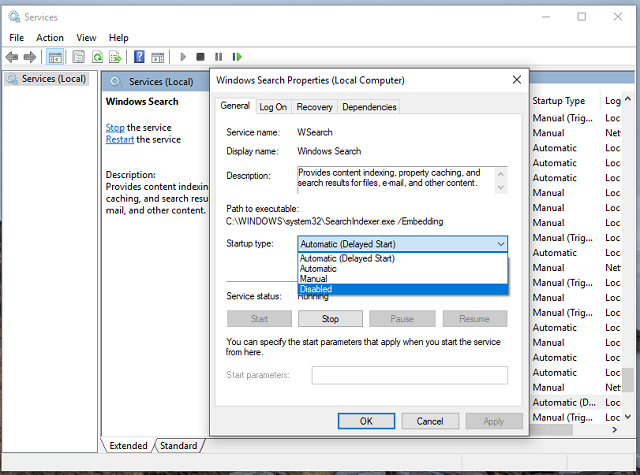
Task: Toggle the Show/Hide Console Tree icon
Action: pyautogui.click(x=55, y=57)
